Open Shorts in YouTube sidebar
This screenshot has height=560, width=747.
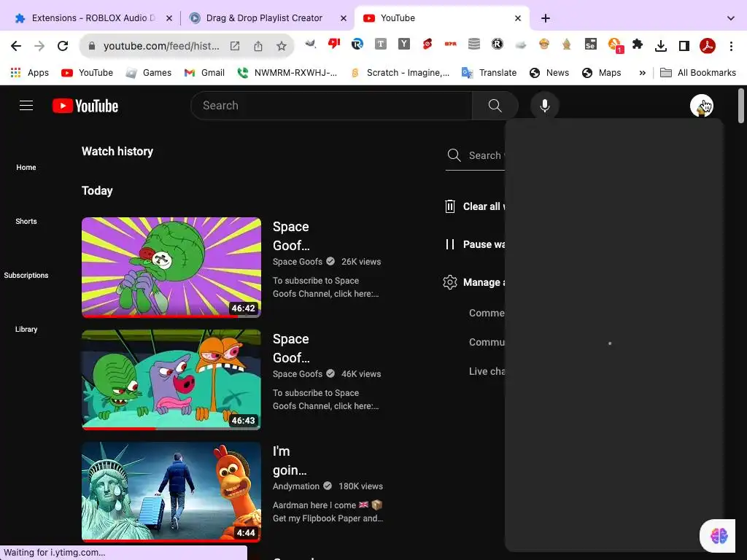[x=26, y=221]
